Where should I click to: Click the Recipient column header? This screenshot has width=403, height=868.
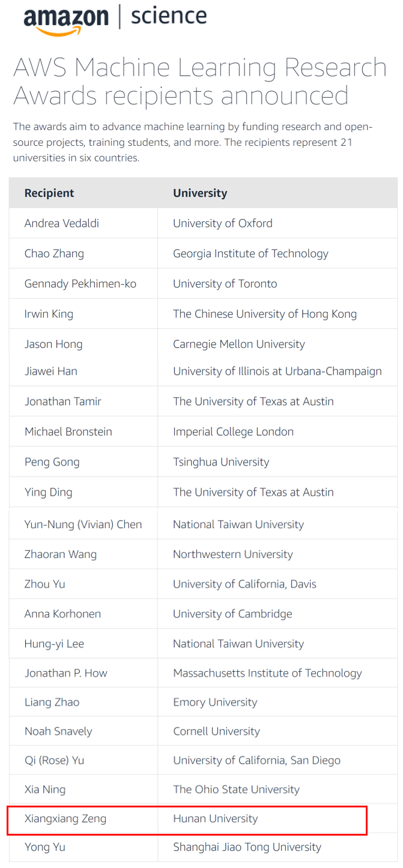pos(49,193)
